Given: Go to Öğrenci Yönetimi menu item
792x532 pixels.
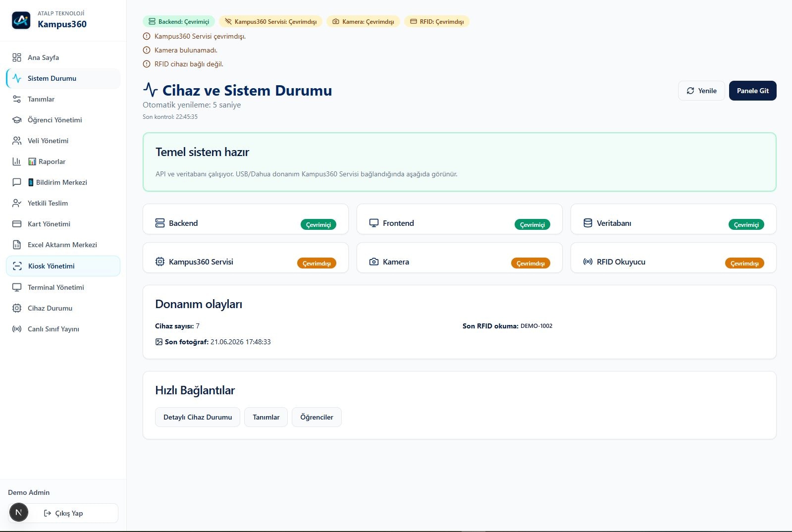Looking at the screenshot, I should tap(63, 120).
